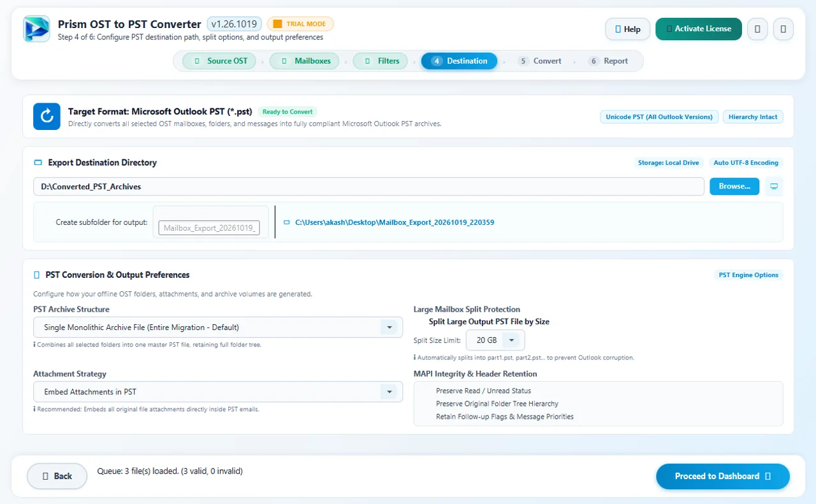The height and width of the screenshot is (504, 816).
Task: Open the C:\Users\akash\Desktop export path link
Action: [x=395, y=222]
